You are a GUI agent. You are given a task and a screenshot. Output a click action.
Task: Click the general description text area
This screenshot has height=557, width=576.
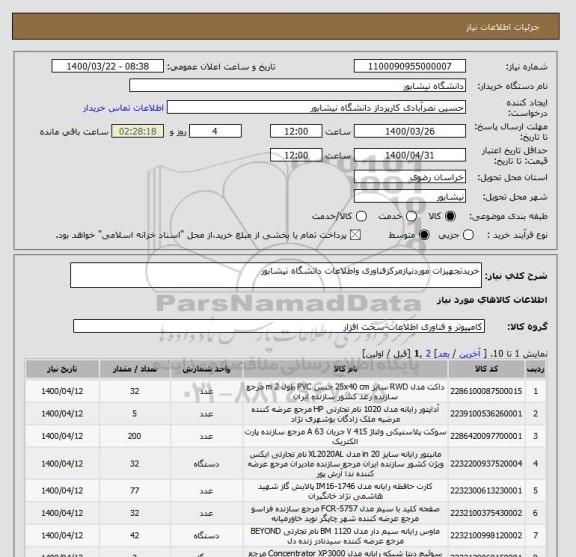(276, 275)
